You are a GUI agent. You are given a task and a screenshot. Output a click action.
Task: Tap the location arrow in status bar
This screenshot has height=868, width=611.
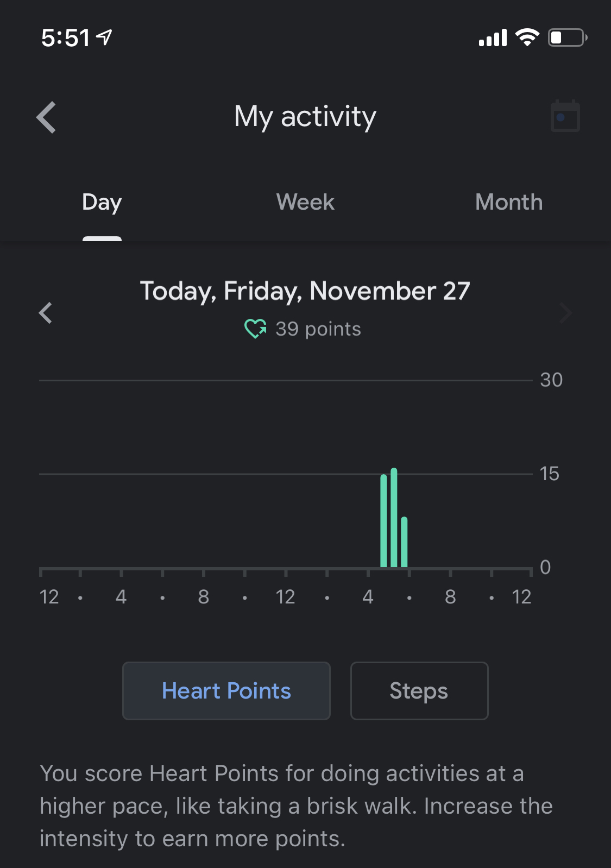pos(104,37)
